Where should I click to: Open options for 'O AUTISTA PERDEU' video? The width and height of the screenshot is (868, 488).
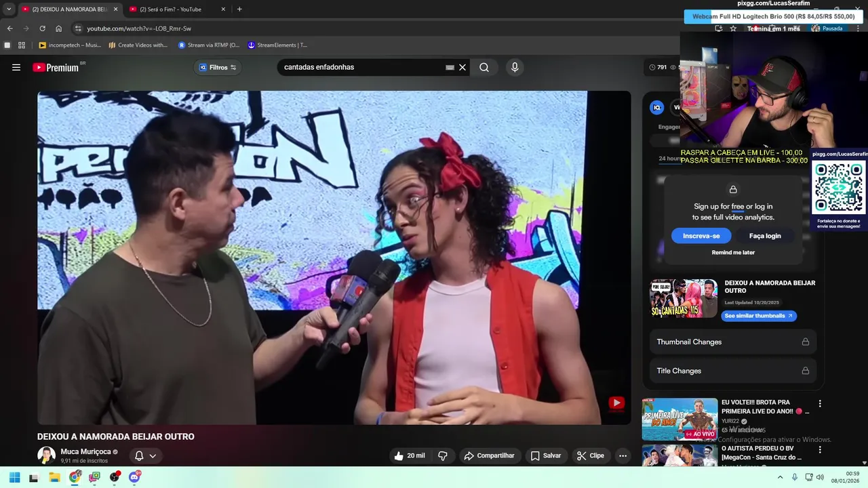coord(820,449)
